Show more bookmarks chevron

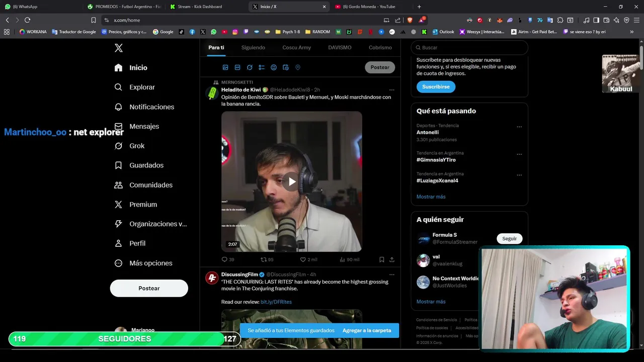tap(632, 32)
